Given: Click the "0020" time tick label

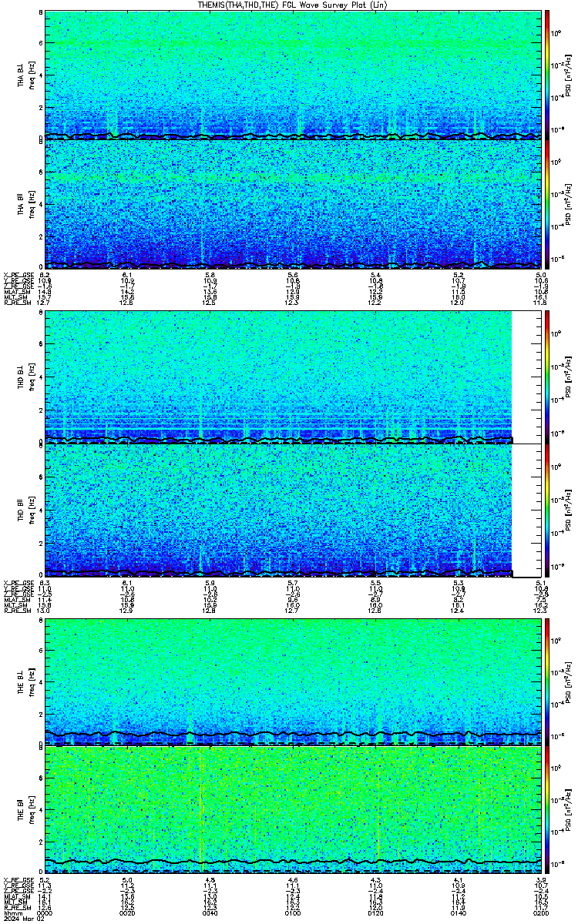Looking at the screenshot, I should [127, 912].
